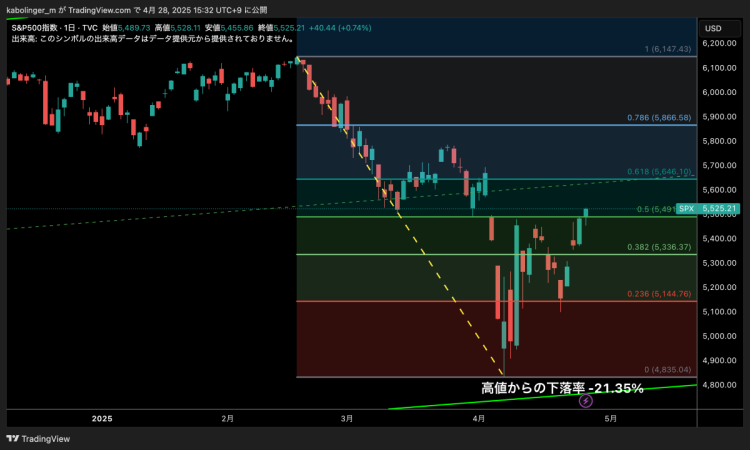The width and height of the screenshot is (750, 450).
Task: Click the purple lightning bolt event icon
Action: coord(585,401)
